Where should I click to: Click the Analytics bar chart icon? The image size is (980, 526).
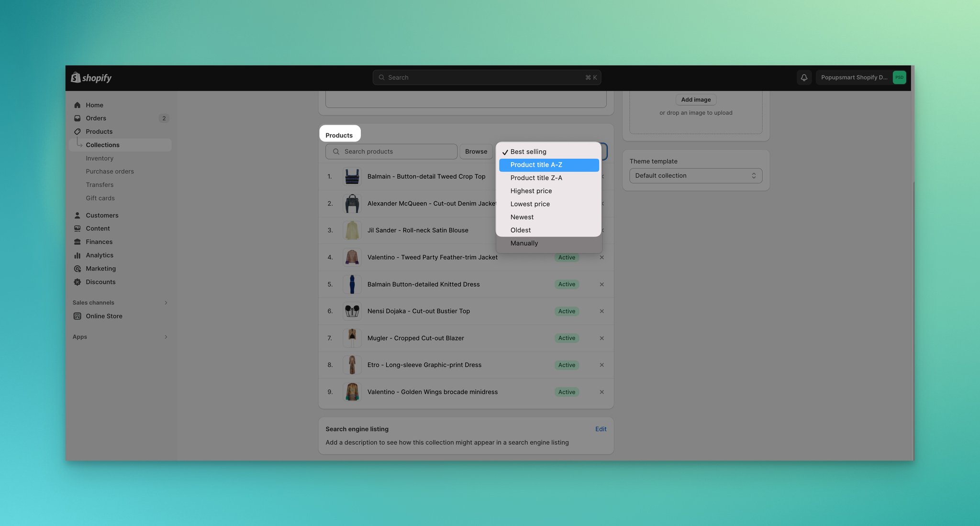(77, 255)
